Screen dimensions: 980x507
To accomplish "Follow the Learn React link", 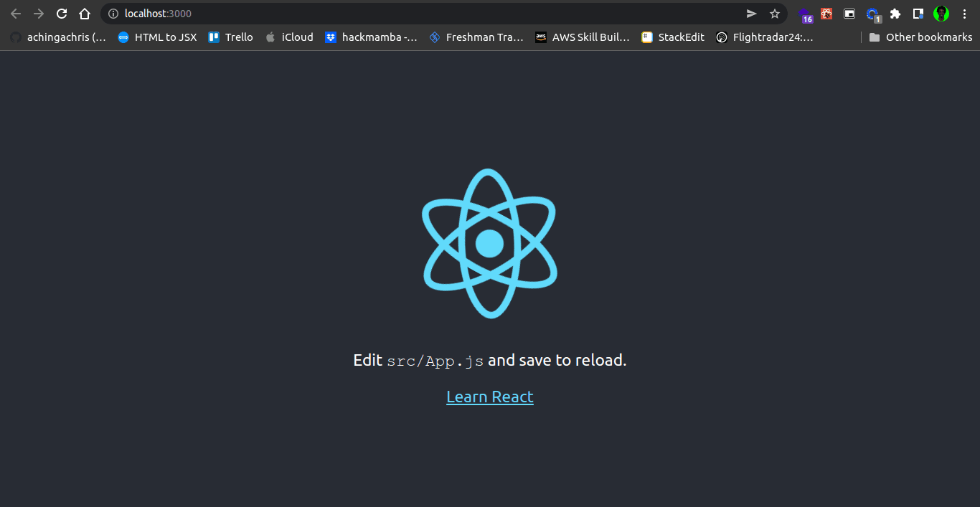I will point(490,397).
